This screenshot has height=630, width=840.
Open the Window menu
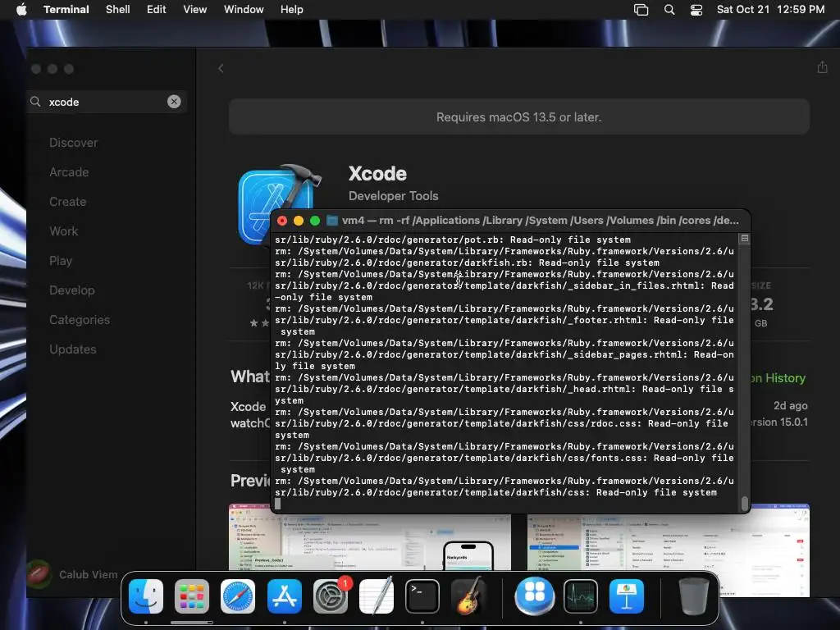tap(244, 10)
